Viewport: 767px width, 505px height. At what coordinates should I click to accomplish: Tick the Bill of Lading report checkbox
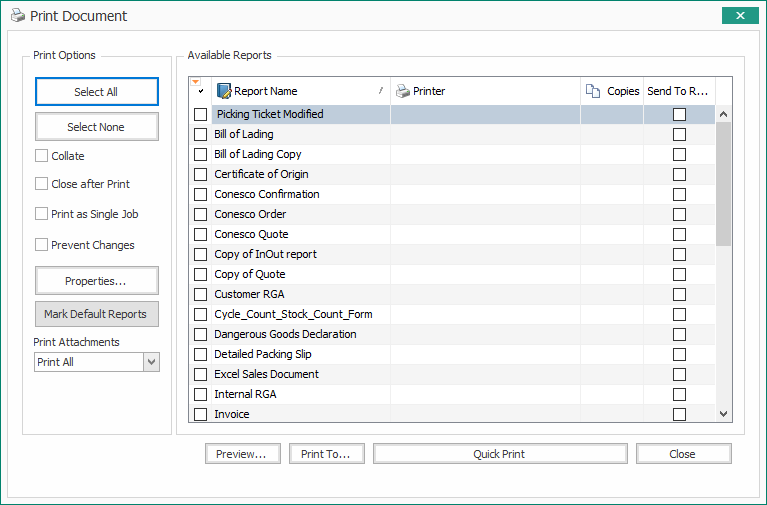coord(201,134)
